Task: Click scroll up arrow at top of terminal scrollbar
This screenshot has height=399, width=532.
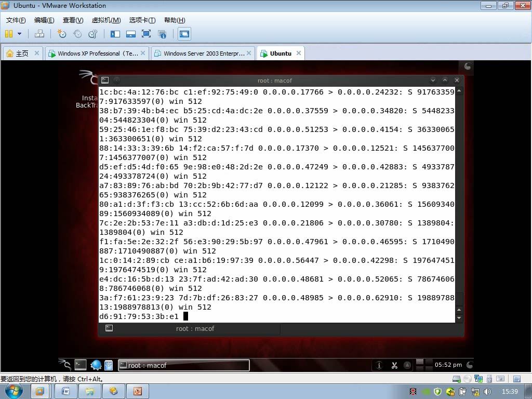Action: [459, 90]
